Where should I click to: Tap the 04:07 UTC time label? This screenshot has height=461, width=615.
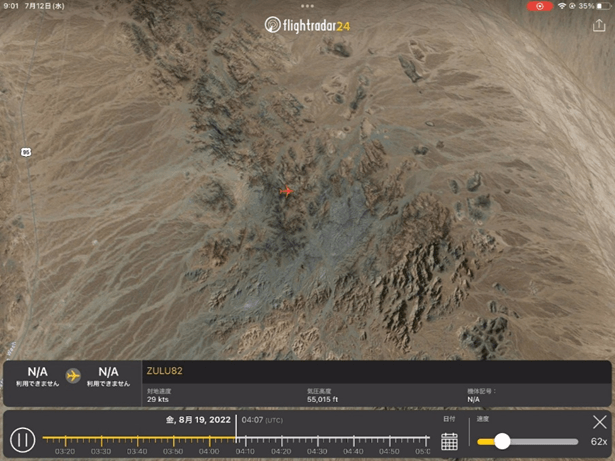262,420
